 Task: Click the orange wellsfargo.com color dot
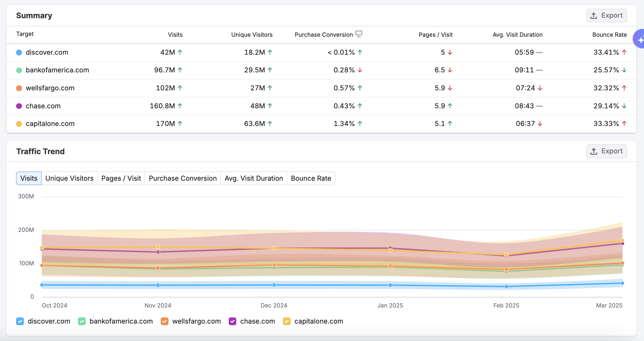pyautogui.click(x=19, y=88)
